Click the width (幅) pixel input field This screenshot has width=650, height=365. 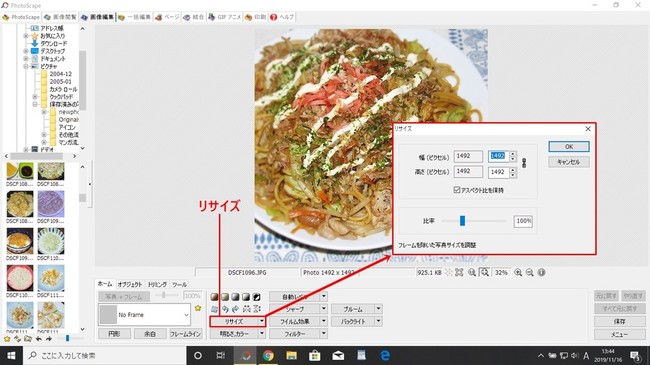pyautogui.click(x=499, y=156)
